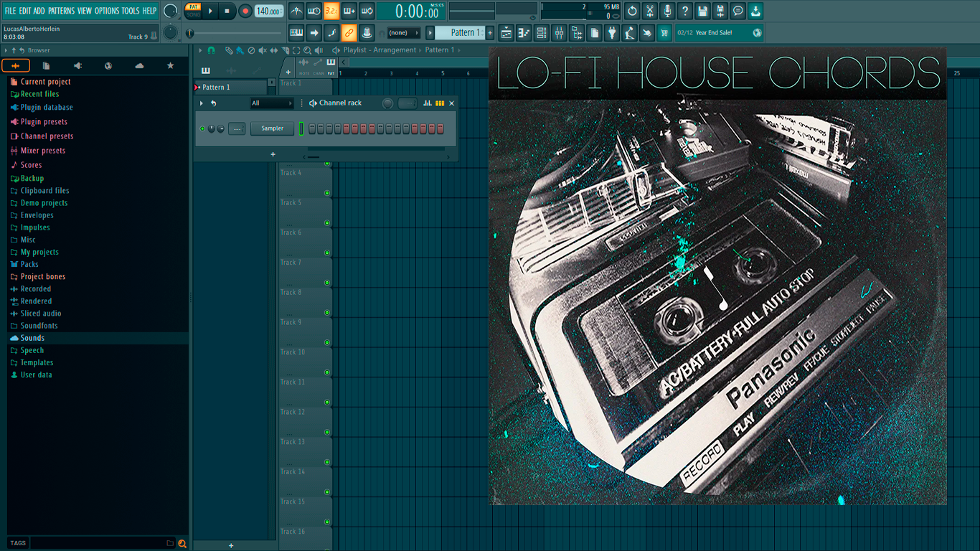The image size is (980, 551).
Task: Open the shopping cart content library icon
Action: click(x=664, y=32)
